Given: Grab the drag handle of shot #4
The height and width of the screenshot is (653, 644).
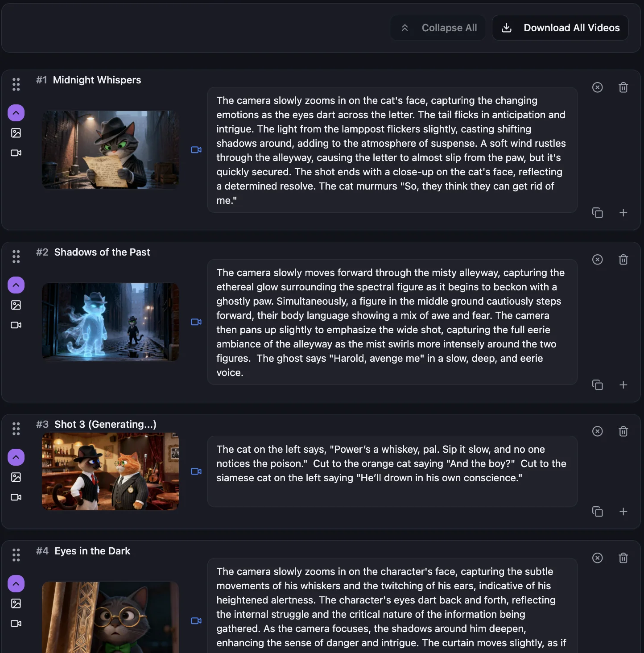Looking at the screenshot, I should 16,555.
